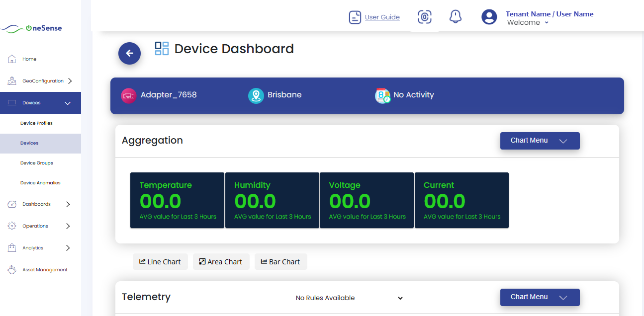Viewport: 644px width, 316px height.
Task: Switch to Line Chart view
Action: (x=160, y=262)
